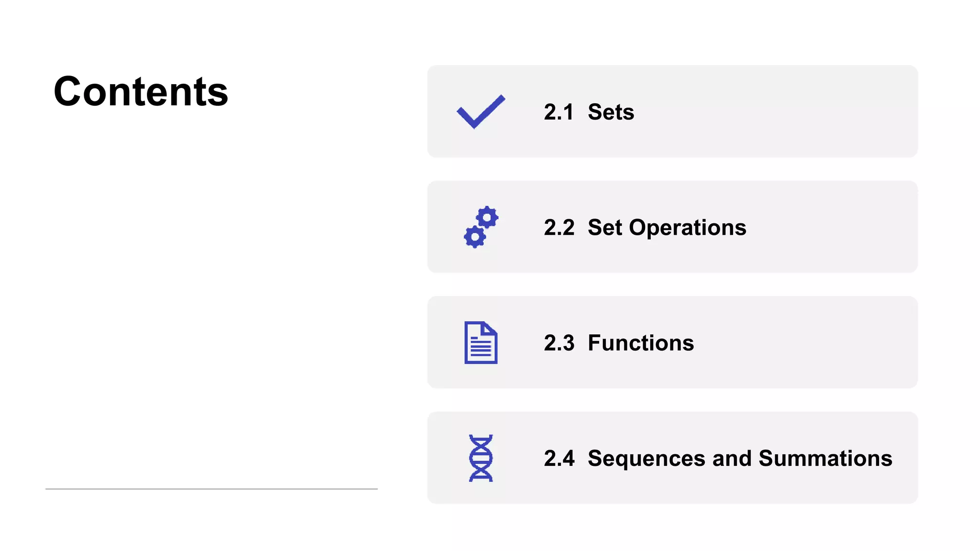The image size is (980, 551).
Task: Open the 2.1 Sets section
Action: [589, 112]
